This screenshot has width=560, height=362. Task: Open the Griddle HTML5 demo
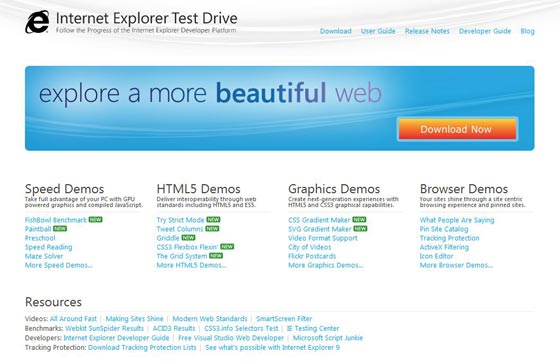click(168, 238)
